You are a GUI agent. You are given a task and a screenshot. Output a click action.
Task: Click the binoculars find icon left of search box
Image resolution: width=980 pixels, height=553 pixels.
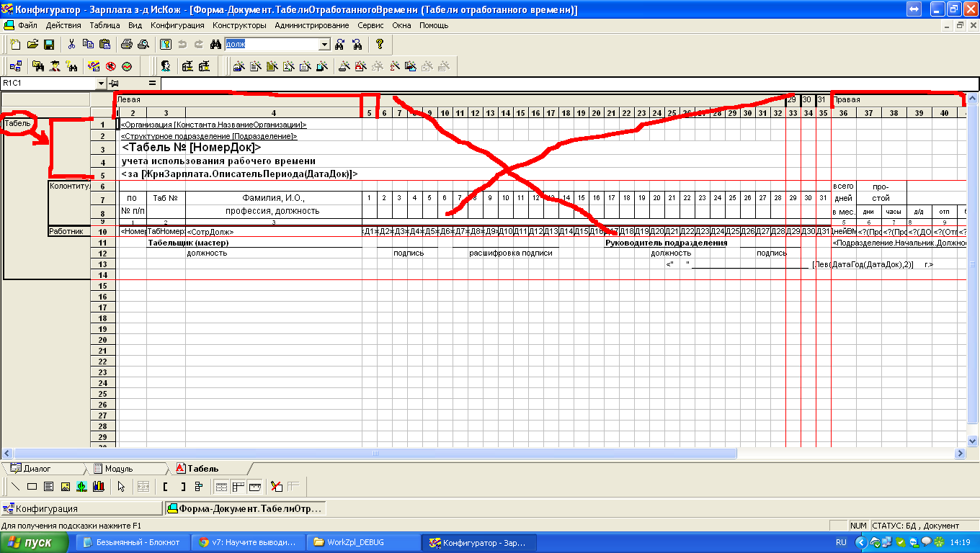click(215, 44)
